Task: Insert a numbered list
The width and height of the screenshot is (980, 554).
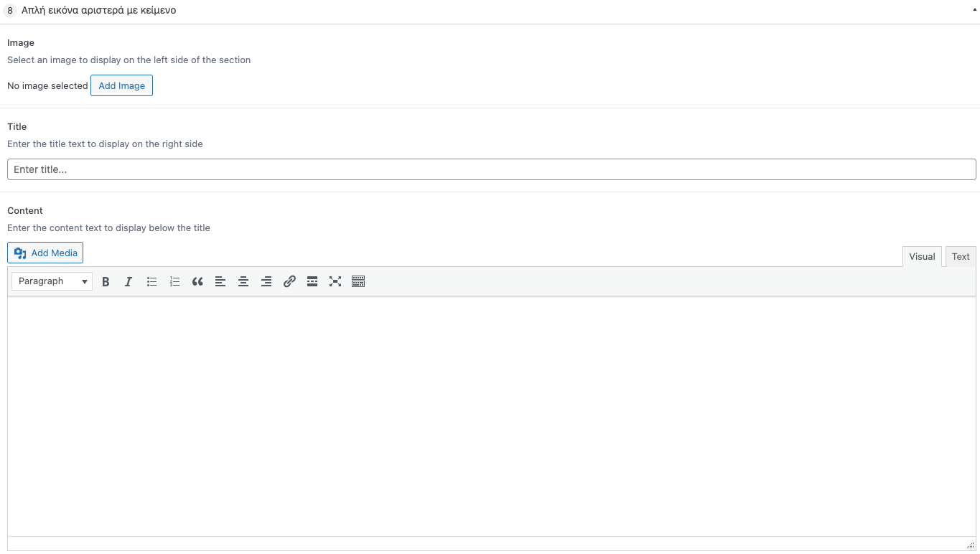Action: 174,281
